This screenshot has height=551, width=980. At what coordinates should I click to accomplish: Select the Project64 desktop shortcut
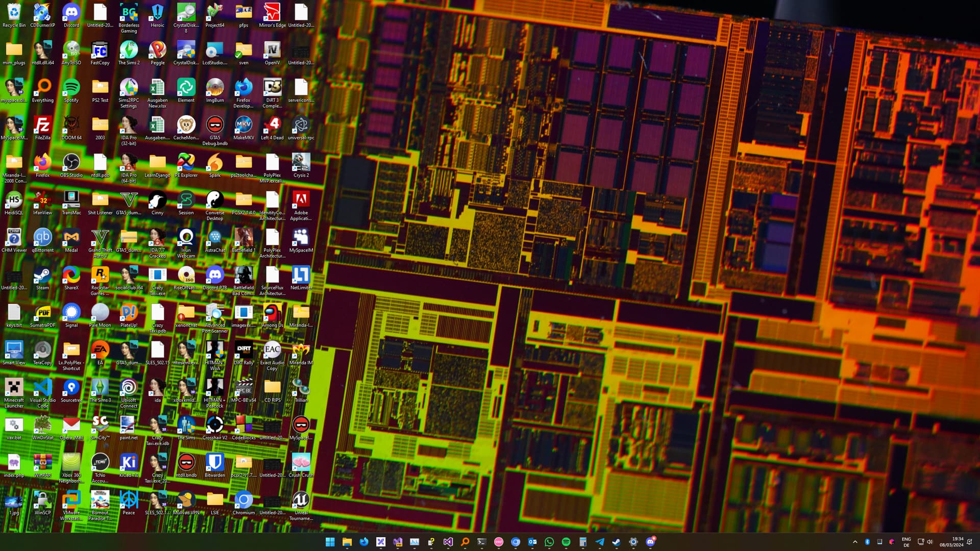pos(215,16)
